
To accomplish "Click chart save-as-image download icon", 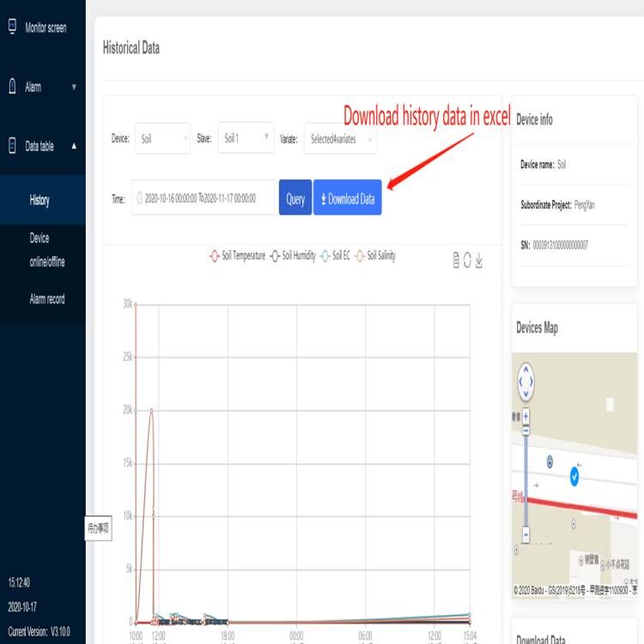I will [479, 260].
